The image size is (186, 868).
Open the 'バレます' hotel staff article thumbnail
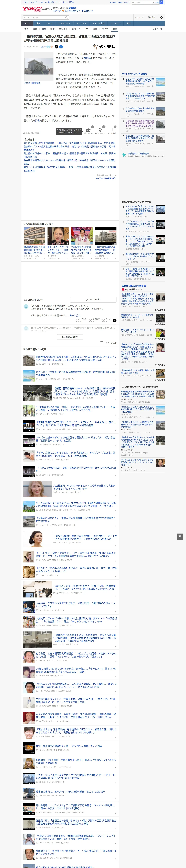coord(58,236)
